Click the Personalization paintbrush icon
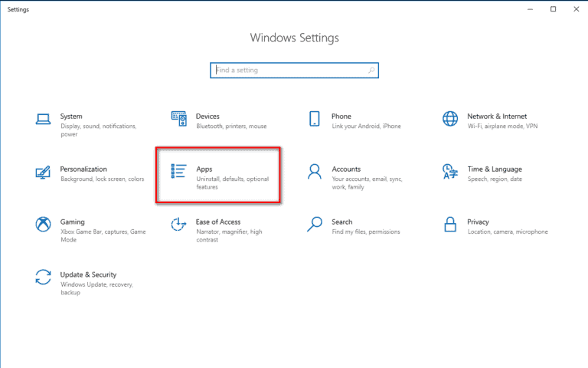Image resolution: width=588 pixels, height=368 pixels. 44,171
